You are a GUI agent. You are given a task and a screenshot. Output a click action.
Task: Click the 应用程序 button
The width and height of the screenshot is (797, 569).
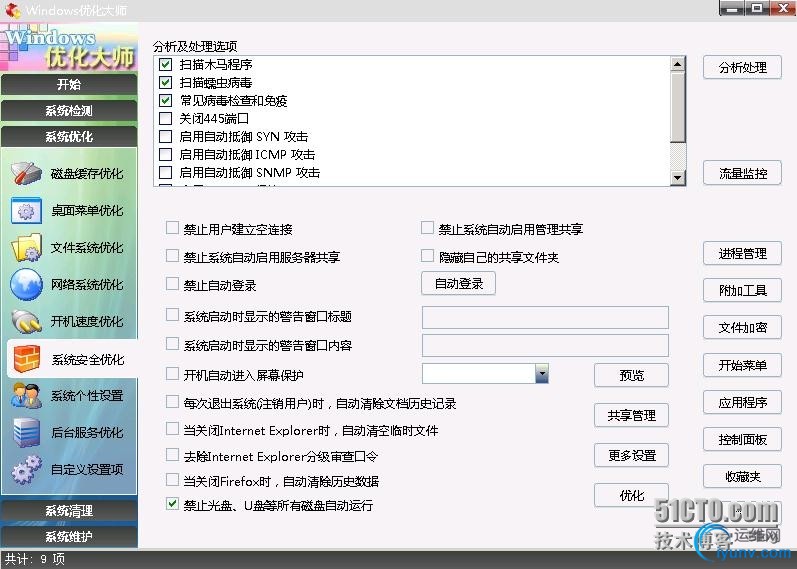click(x=743, y=402)
